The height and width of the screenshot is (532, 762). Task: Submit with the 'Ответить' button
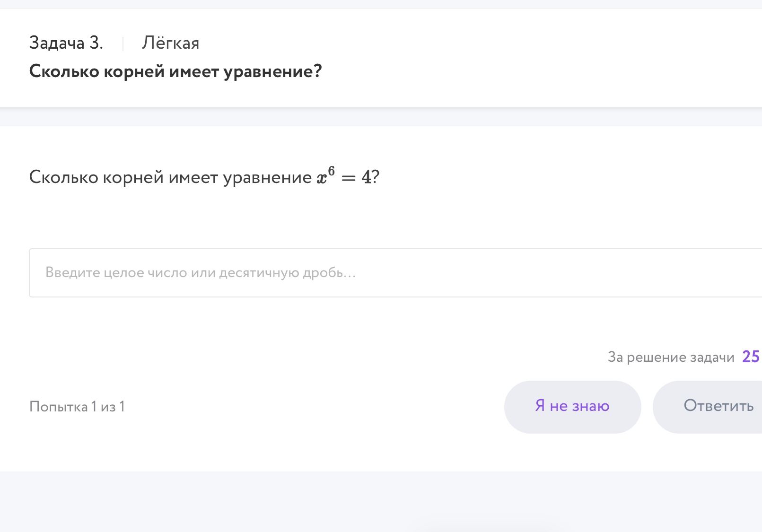708,407
